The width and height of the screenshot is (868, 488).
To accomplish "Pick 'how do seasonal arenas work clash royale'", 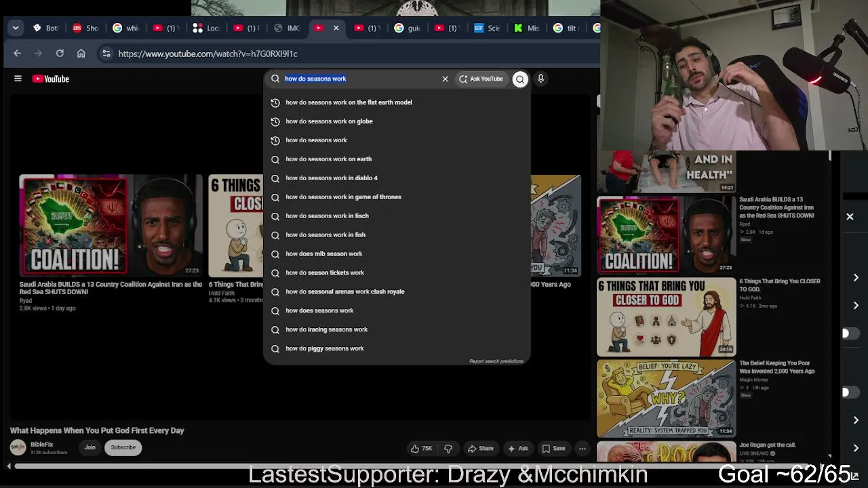I will tap(397, 292).
